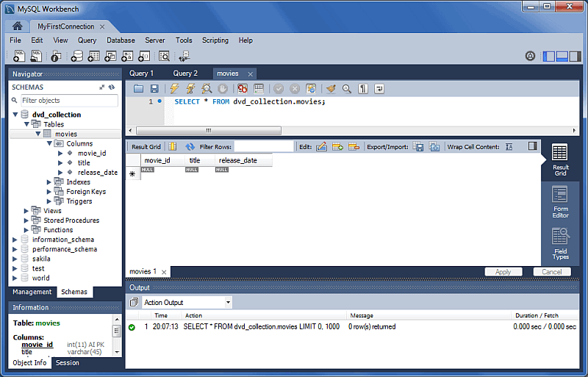The width and height of the screenshot is (588, 377).
Task: Run Explain on the current statement
Action: pos(207,88)
